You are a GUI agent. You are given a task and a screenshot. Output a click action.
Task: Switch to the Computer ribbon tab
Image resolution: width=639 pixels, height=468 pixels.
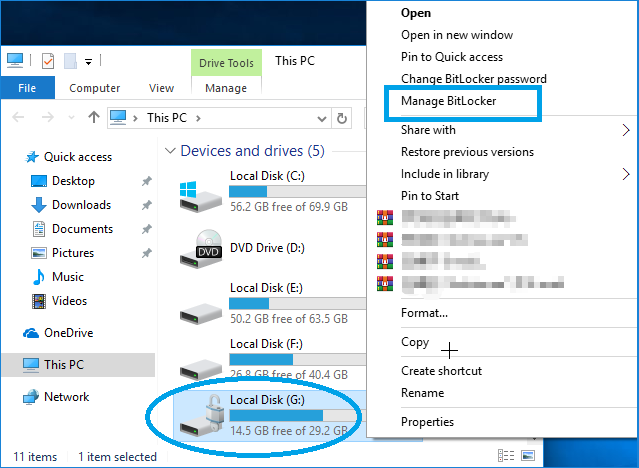pyautogui.click(x=95, y=88)
